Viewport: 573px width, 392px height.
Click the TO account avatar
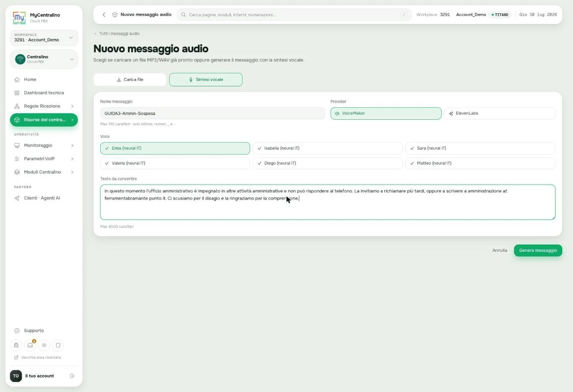16,376
